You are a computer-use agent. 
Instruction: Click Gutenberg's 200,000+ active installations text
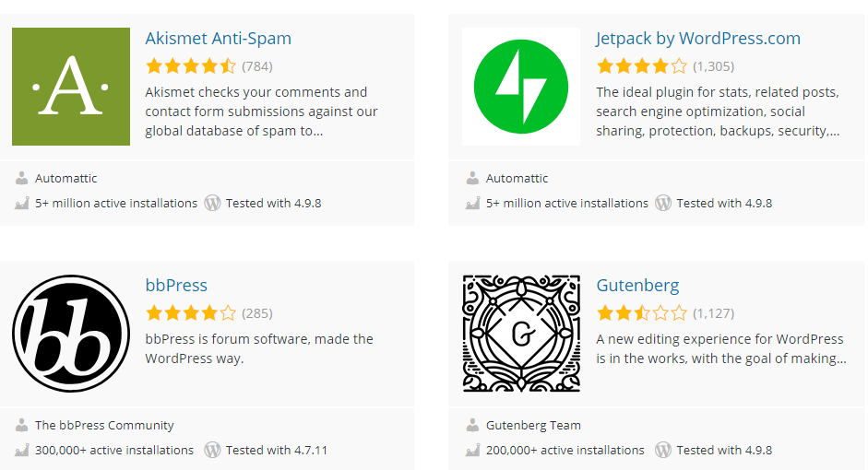[565, 450]
